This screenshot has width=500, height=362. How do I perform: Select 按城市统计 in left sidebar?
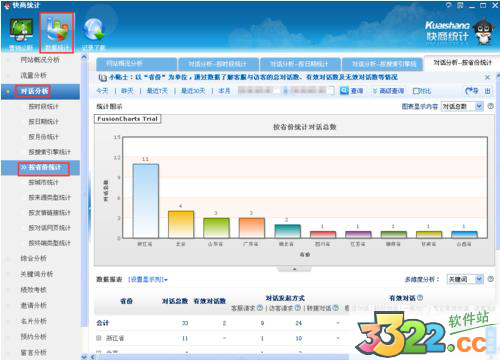tap(43, 182)
